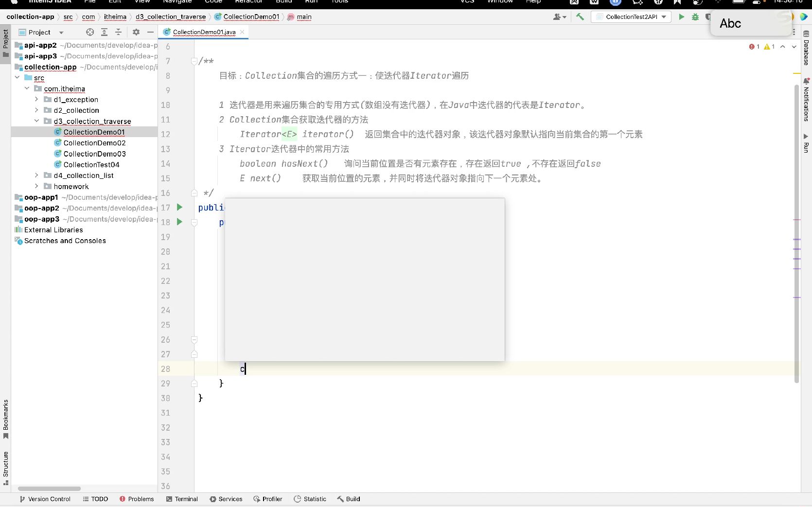Click collection-app in the breadcrumb bar
Viewport: 812px width, 507px height.
click(31, 17)
